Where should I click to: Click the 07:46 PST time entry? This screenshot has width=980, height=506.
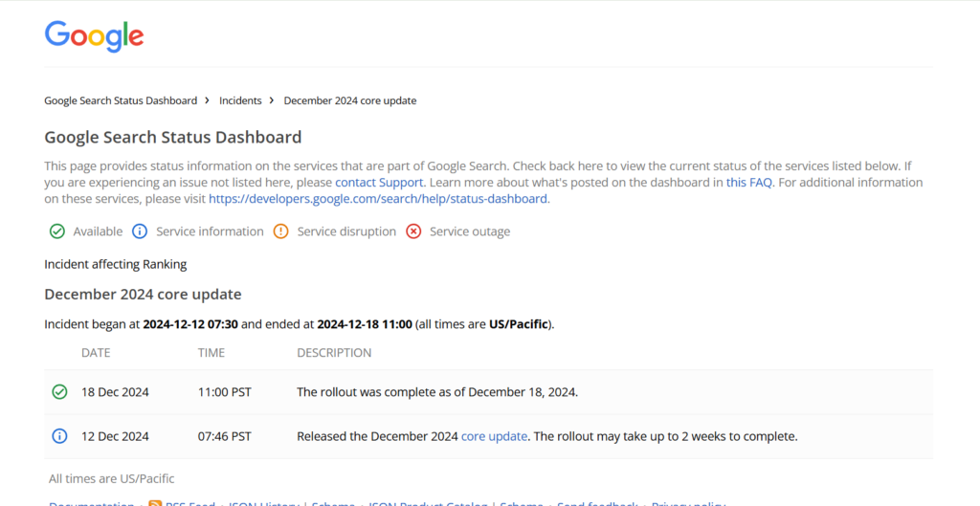pyautogui.click(x=224, y=436)
